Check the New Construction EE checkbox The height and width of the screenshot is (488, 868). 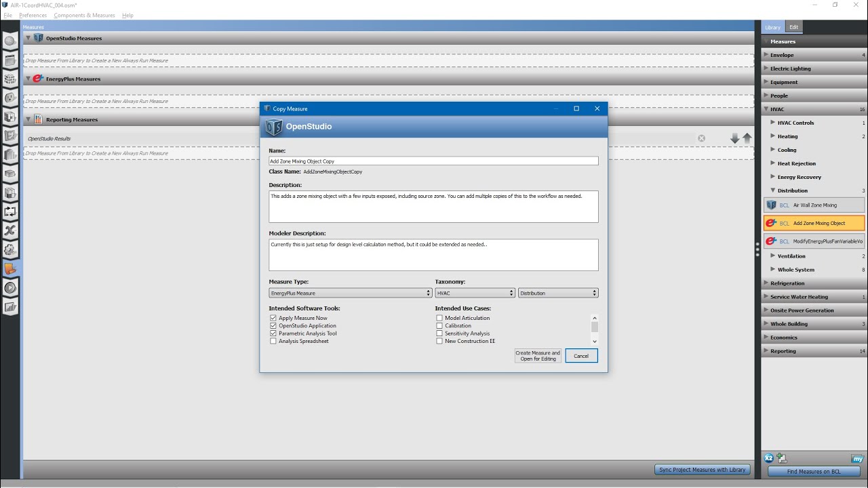pyautogui.click(x=439, y=342)
